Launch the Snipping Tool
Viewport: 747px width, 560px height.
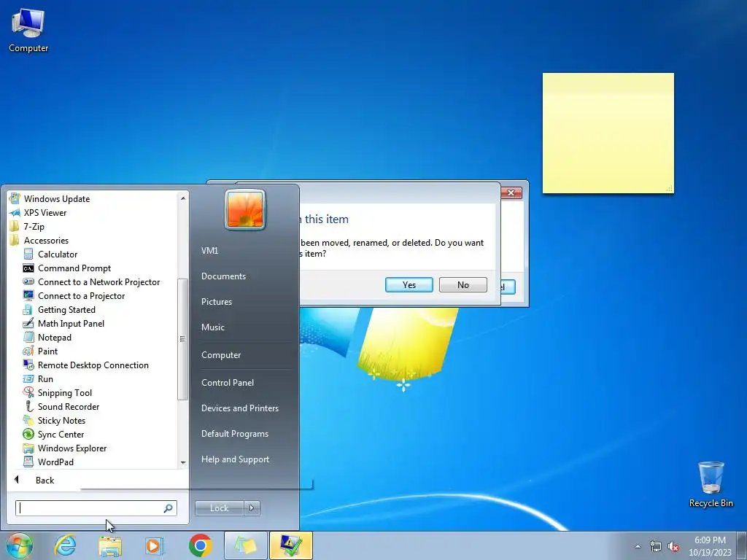click(65, 392)
